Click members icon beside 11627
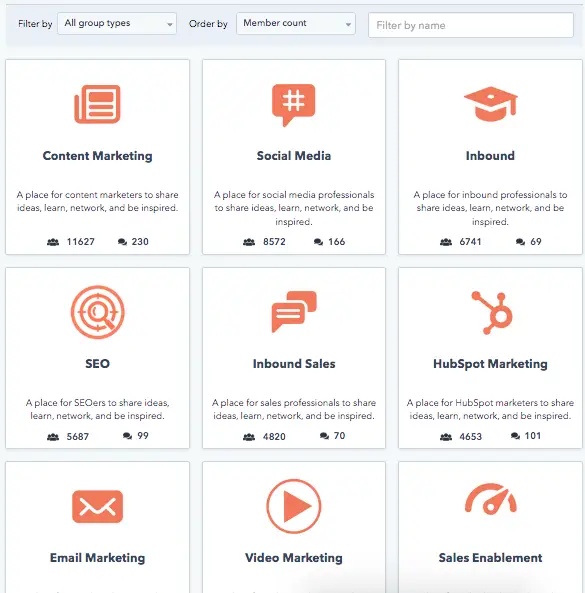The image size is (585, 593). click(53, 242)
